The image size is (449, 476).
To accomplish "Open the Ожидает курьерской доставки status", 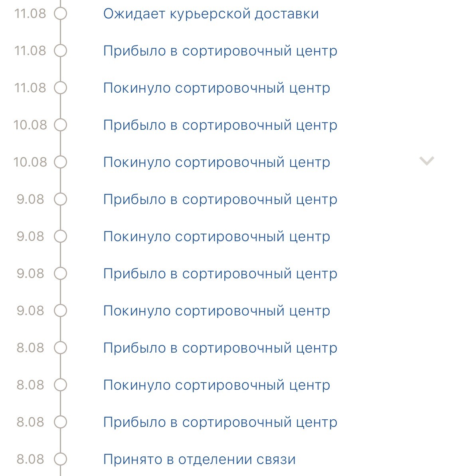I will click(211, 14).
